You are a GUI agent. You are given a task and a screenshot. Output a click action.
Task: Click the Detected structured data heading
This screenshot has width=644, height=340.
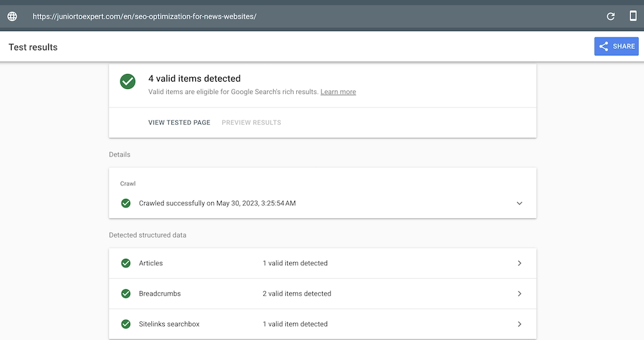[147, 235]
